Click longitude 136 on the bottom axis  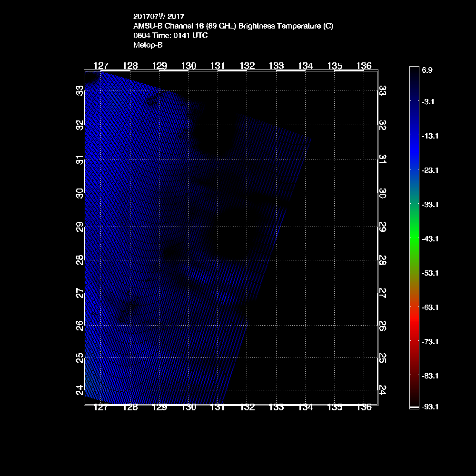[x=364, y=407]
